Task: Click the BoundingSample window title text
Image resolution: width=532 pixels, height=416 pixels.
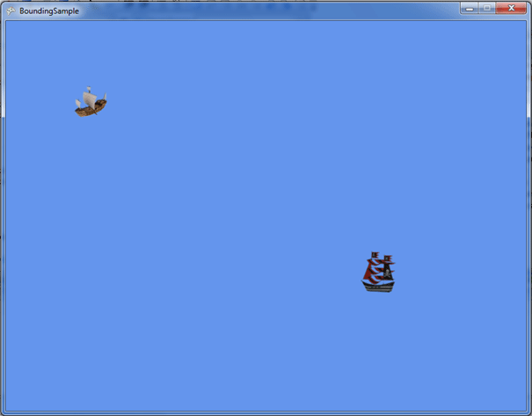Action: 49,11
